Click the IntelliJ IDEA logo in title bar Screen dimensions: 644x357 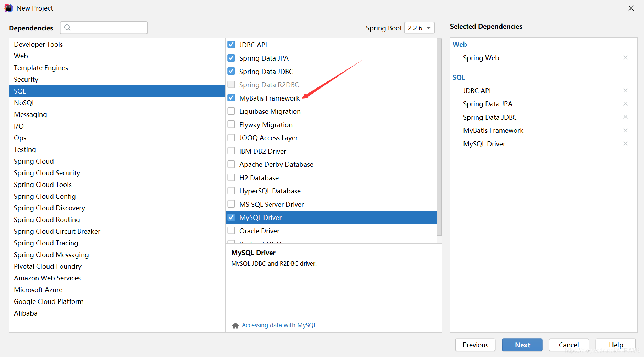(9, 8)
